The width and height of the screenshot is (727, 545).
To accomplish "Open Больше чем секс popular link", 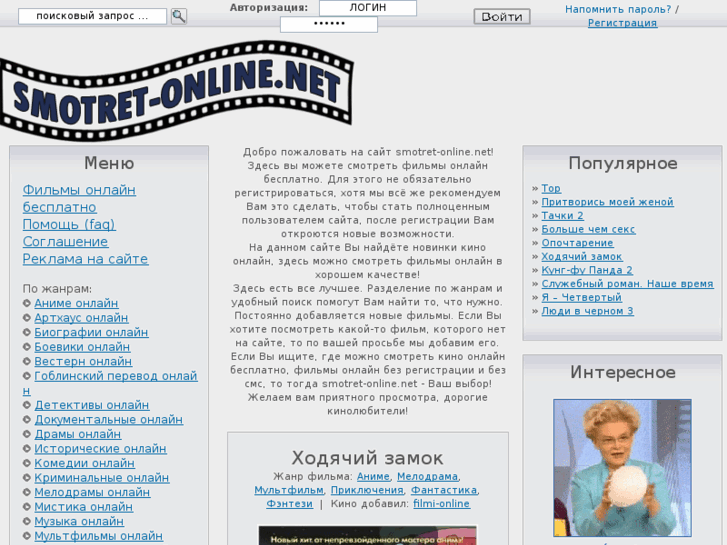I will click(588, 229).
